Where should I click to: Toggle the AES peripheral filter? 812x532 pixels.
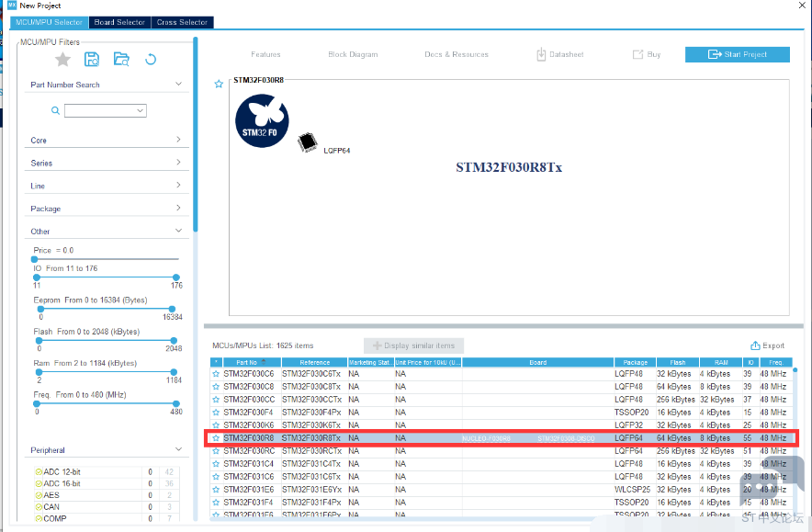click(39, 495)
